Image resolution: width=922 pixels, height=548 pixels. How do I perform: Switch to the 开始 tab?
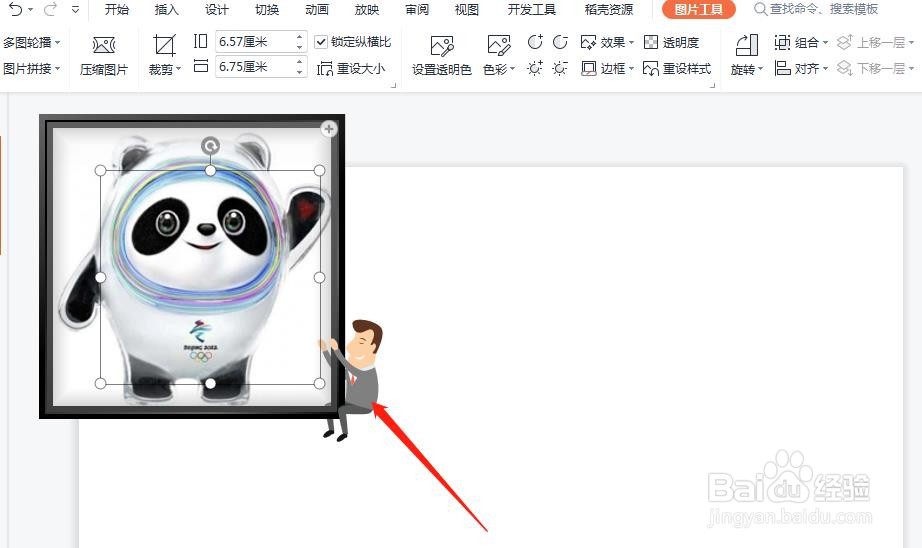116,9
